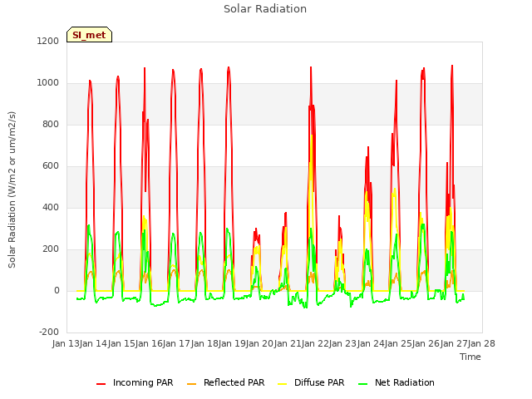This screenshot has height=399, width=532.
Task: Select the Diffuse PAR legend label
Action: coord(319,382)
